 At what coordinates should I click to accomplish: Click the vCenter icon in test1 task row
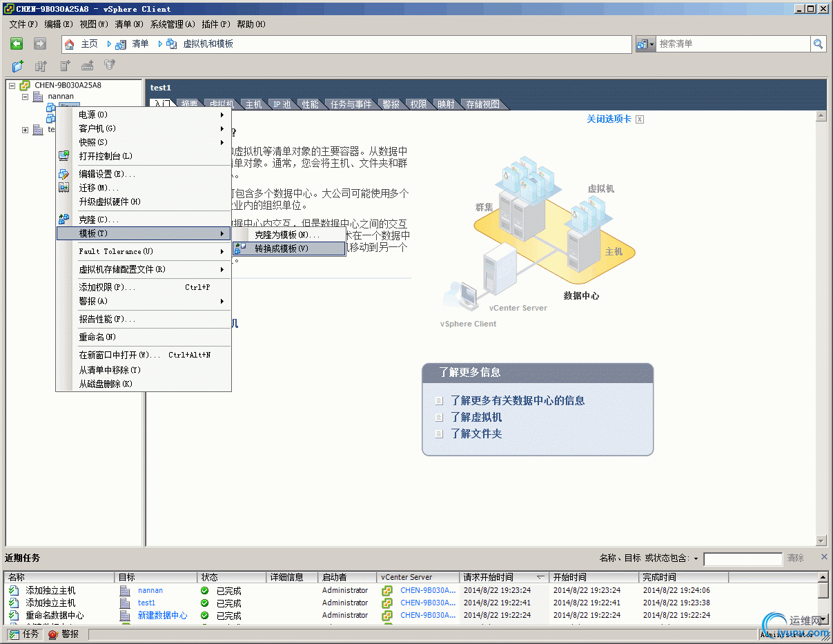[388, 603]
